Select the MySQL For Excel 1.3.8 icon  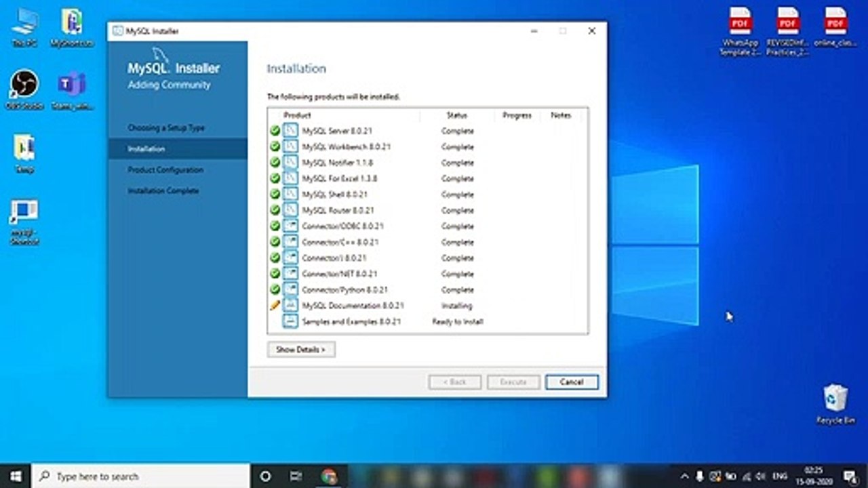pyautogui.click(x=290, y=178)
